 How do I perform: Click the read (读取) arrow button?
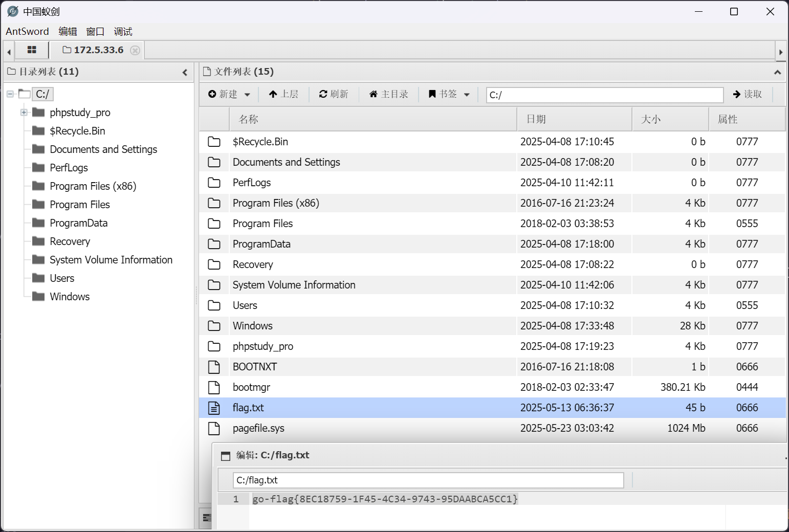point(748,94)
